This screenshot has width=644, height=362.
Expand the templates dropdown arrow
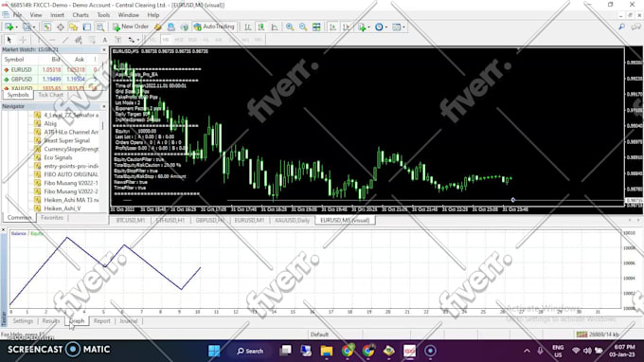click(403, 27)
